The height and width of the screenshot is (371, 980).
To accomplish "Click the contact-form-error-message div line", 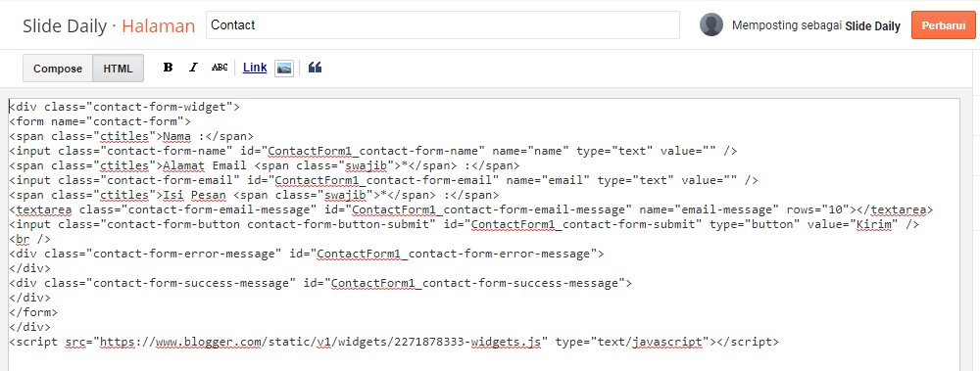I will coord(307,254).
